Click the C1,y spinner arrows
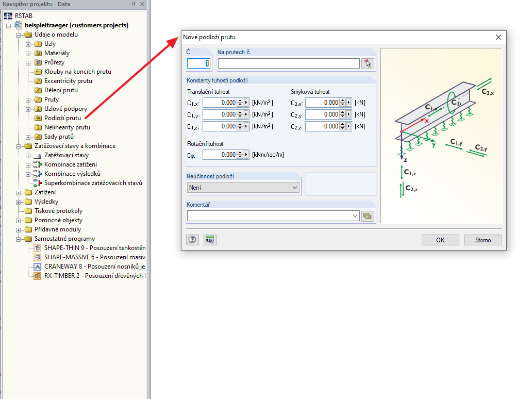 coord(240,114)
